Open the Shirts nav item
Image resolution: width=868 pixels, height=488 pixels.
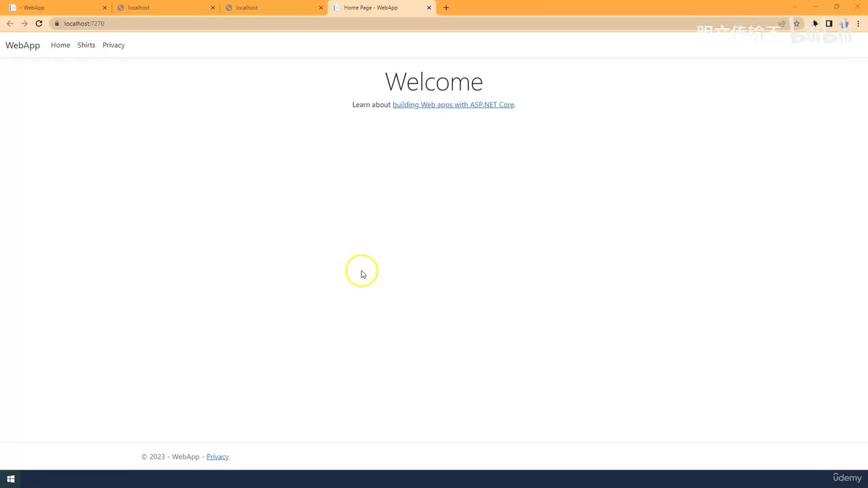tap(86, 45)
